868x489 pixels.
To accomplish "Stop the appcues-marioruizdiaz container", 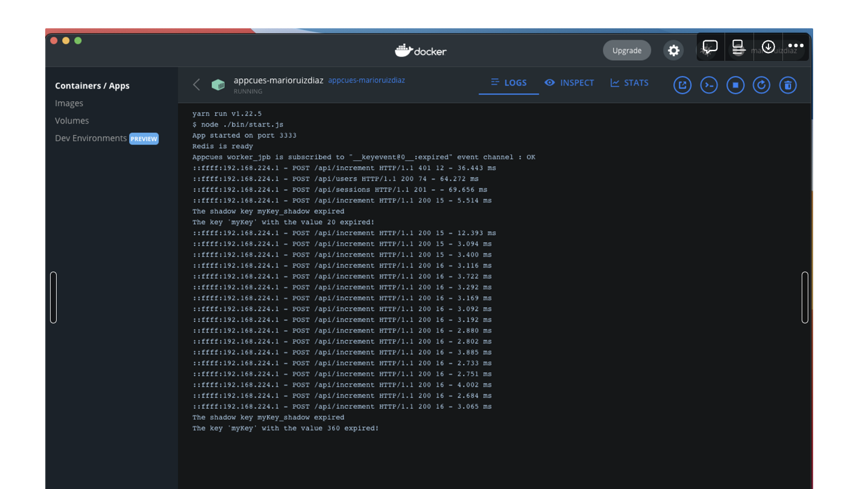I will click(x=735, y=85).
